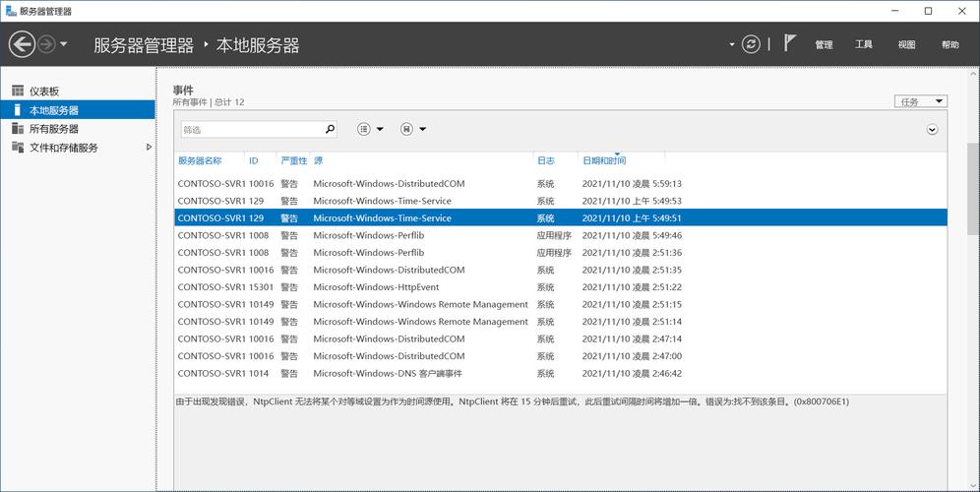Open the notifications flag

(x=790, y=43)
